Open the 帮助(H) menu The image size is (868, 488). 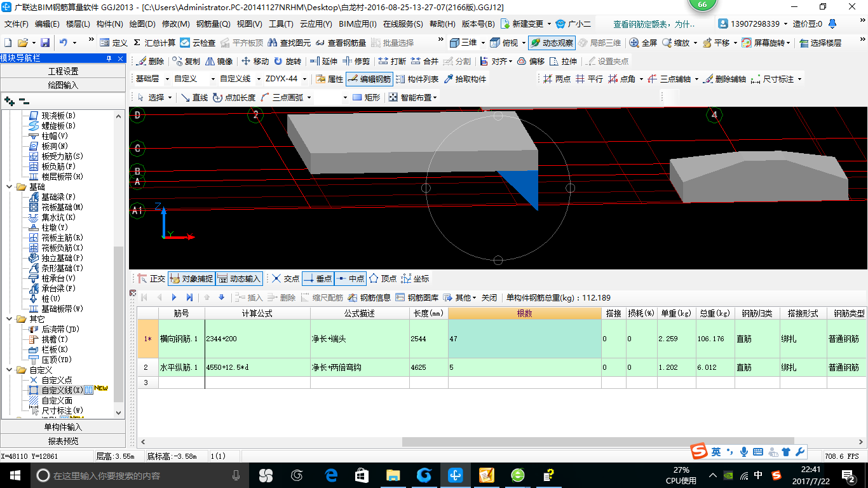442,24
